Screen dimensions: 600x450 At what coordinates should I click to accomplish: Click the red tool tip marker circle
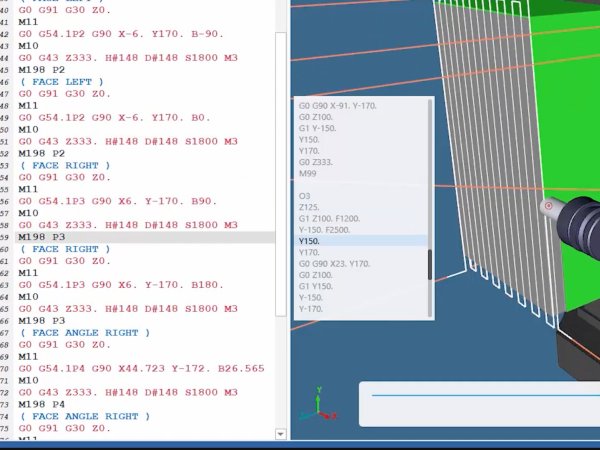pos(547,207)
